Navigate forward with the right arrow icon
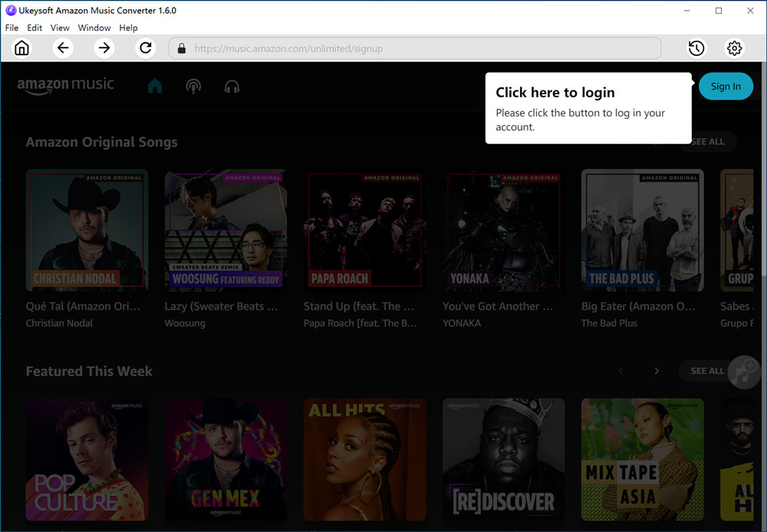767x532 pixels. (x=105, y=48)
